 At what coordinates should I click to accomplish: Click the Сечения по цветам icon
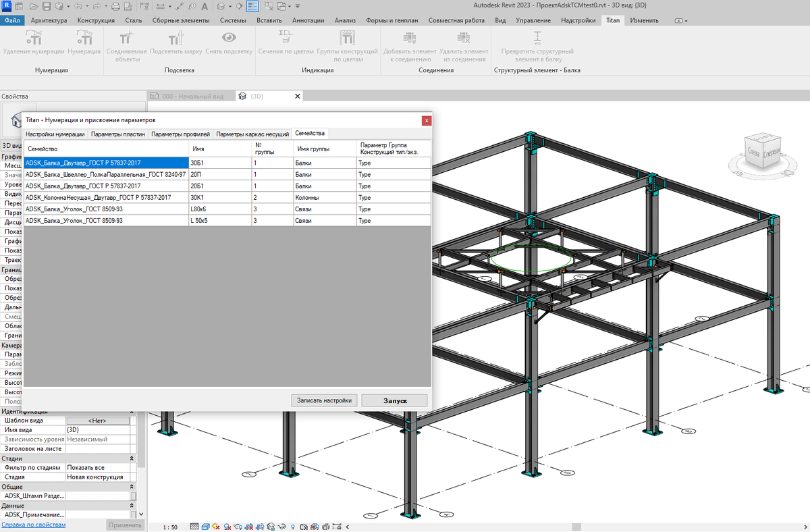286,38
